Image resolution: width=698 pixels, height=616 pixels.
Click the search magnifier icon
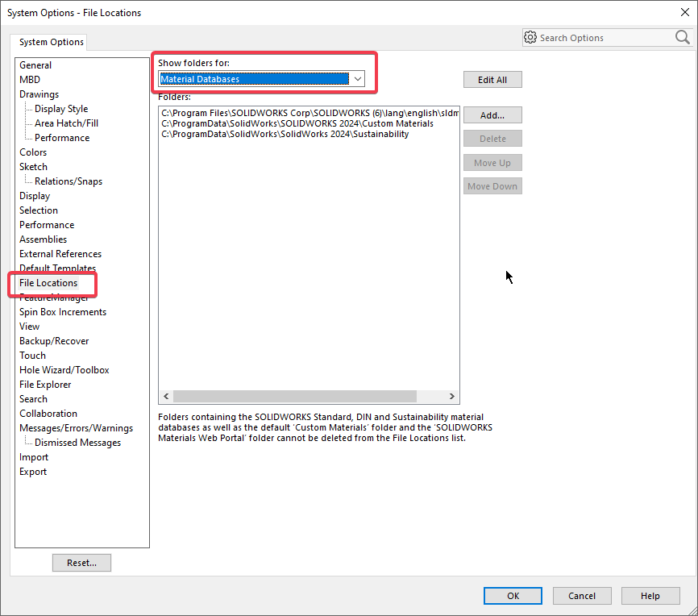[682, 37]
